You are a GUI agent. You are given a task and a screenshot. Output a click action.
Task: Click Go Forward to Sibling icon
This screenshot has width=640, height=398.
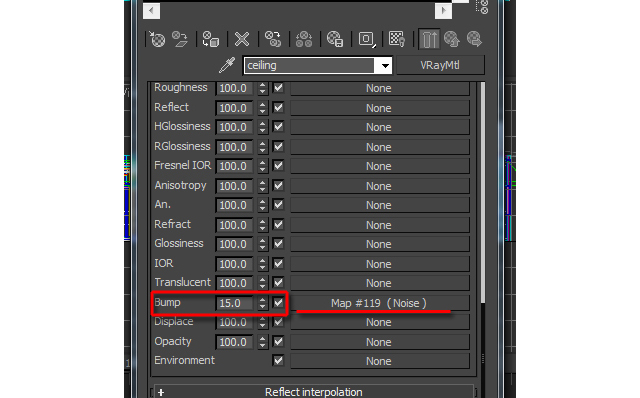pos(474,40)
